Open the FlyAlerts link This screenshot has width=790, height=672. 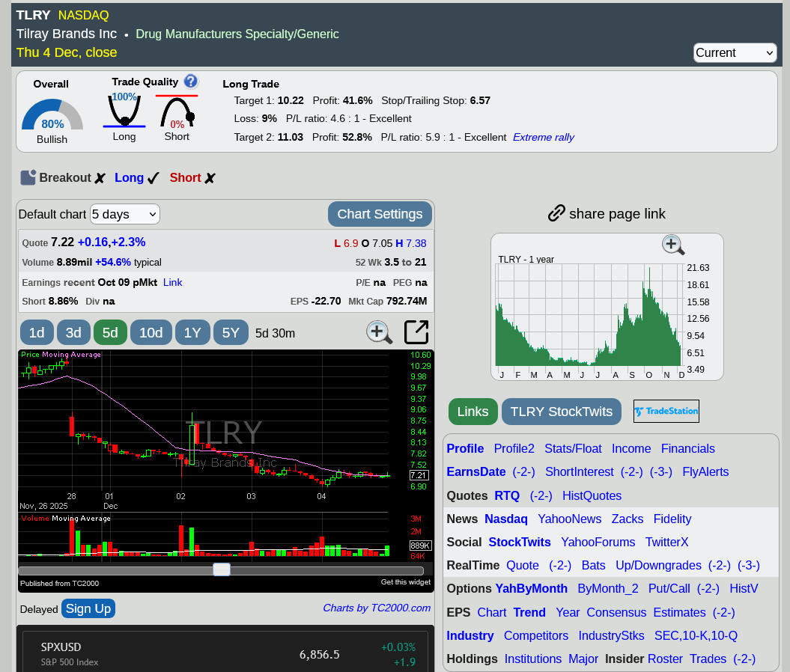(705, 471)
